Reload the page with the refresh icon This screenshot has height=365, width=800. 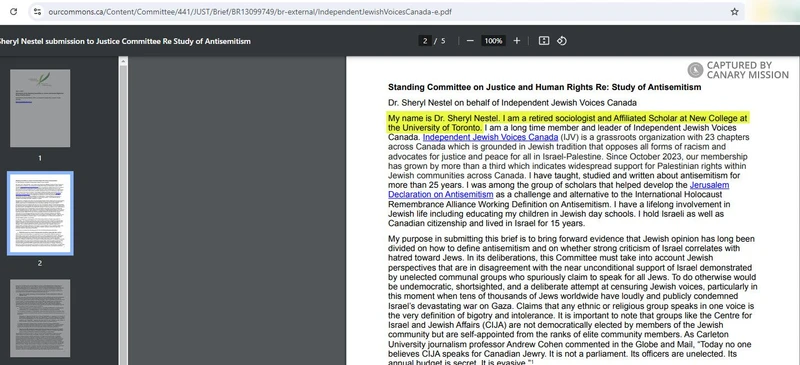coord(13,12)
